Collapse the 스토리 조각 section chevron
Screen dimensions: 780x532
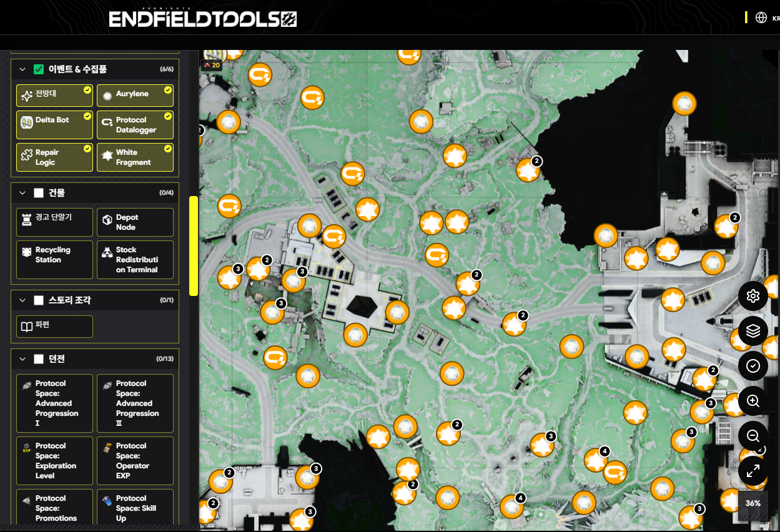(x=22, y=300)
